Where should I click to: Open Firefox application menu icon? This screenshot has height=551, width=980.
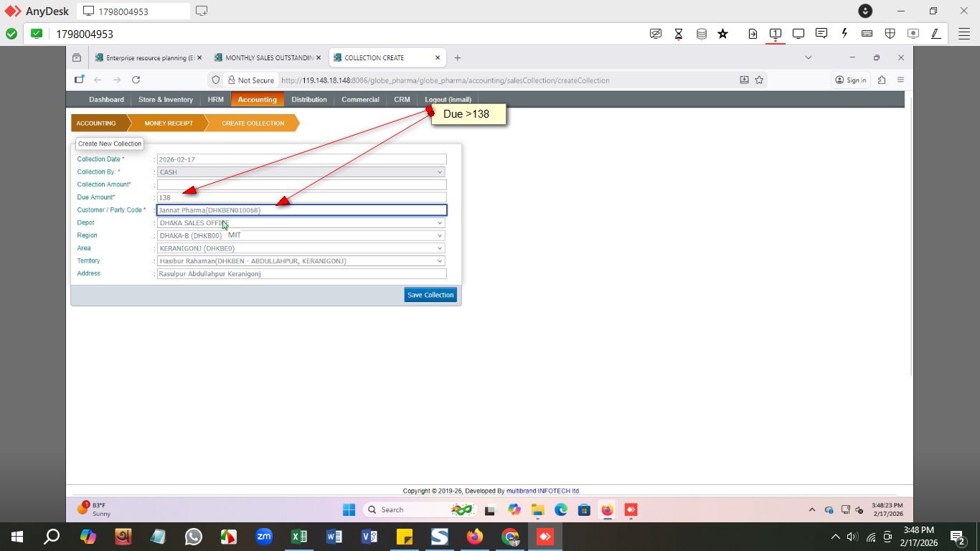pos(900,80)
